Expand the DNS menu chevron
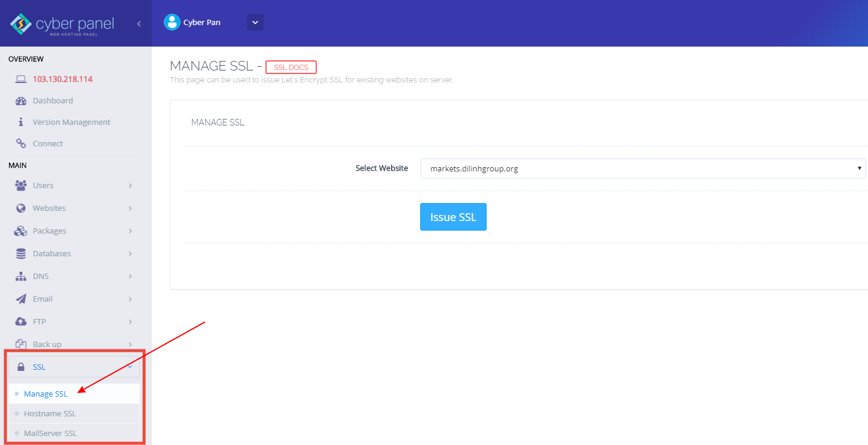868x445 pixels. coord(130,276)
